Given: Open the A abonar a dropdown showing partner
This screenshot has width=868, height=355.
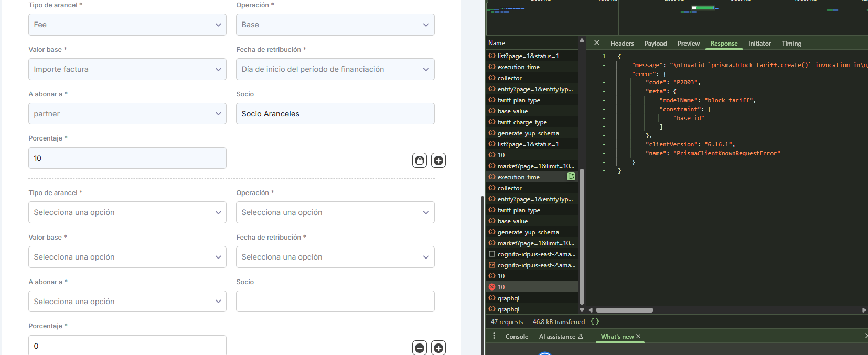Looking at the screenshot, I should (x=127, y=114).
